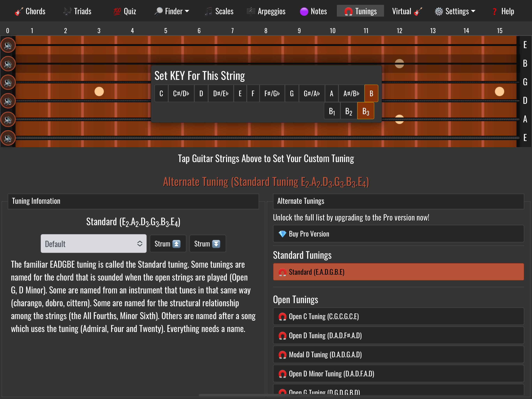Click the Tuning Infomation panel header
532x399 pixels.
(133, 201)
